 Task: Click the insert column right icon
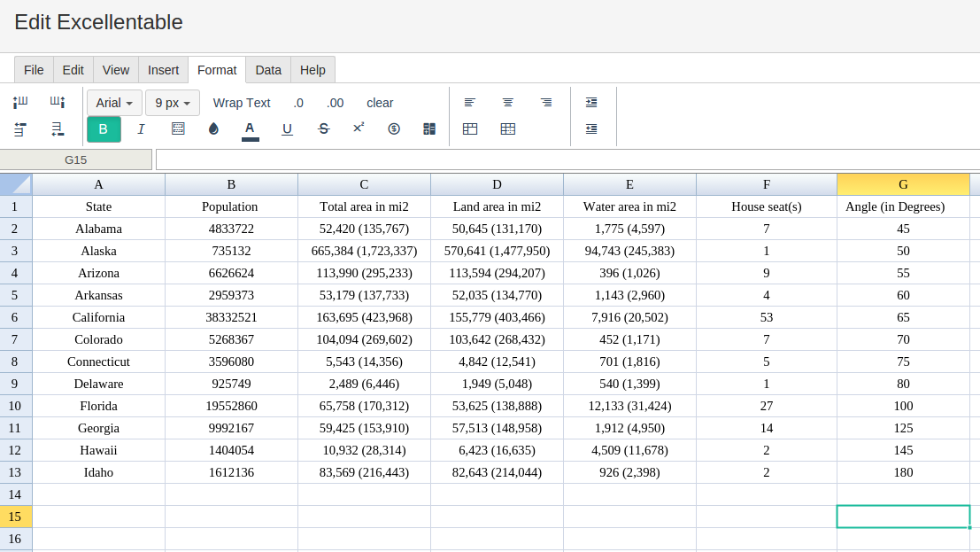[58, 102]
